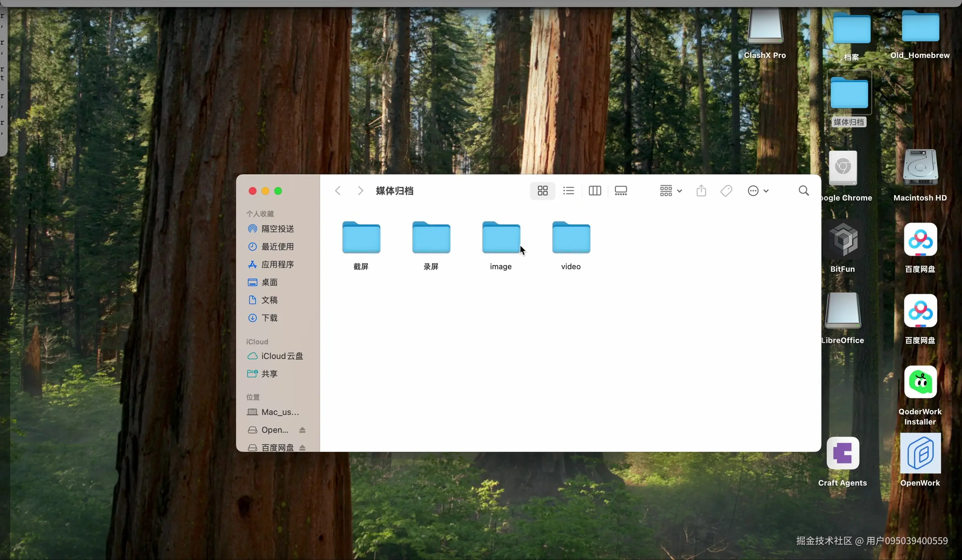
Task: Open the group-by dropdown in toolbar
Action: (671, 191)
